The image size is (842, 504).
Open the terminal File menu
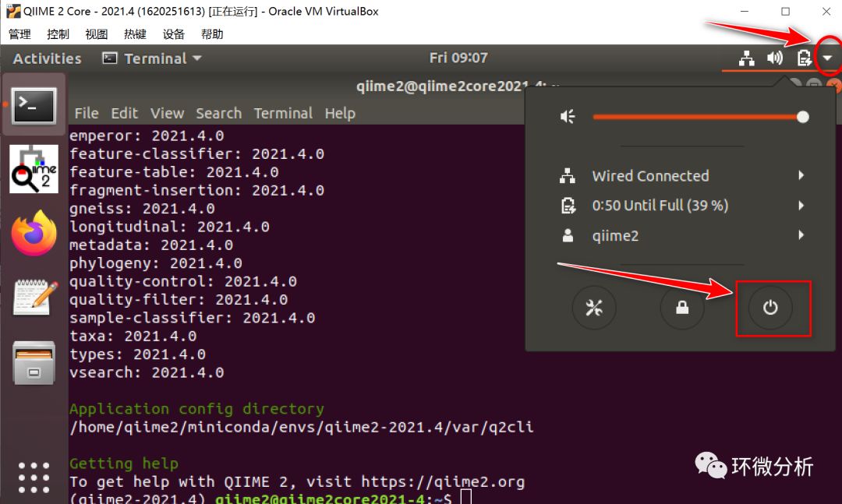coord(87,113)
